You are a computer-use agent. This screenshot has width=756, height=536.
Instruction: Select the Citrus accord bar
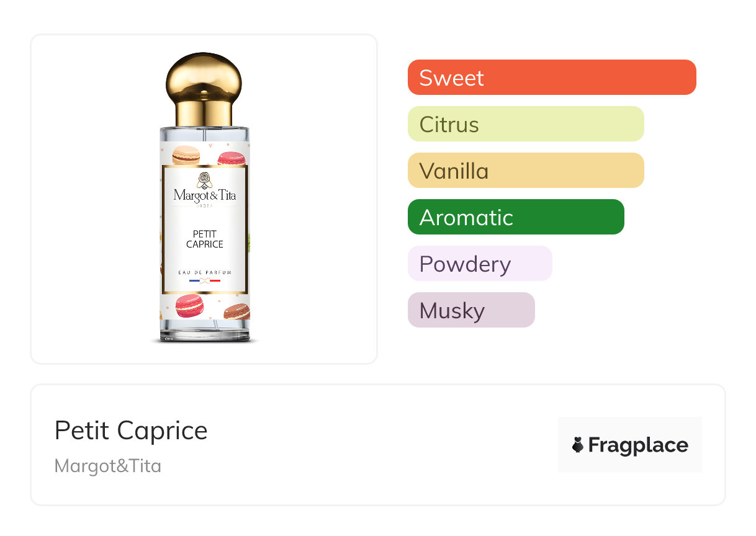coord(525,124)
